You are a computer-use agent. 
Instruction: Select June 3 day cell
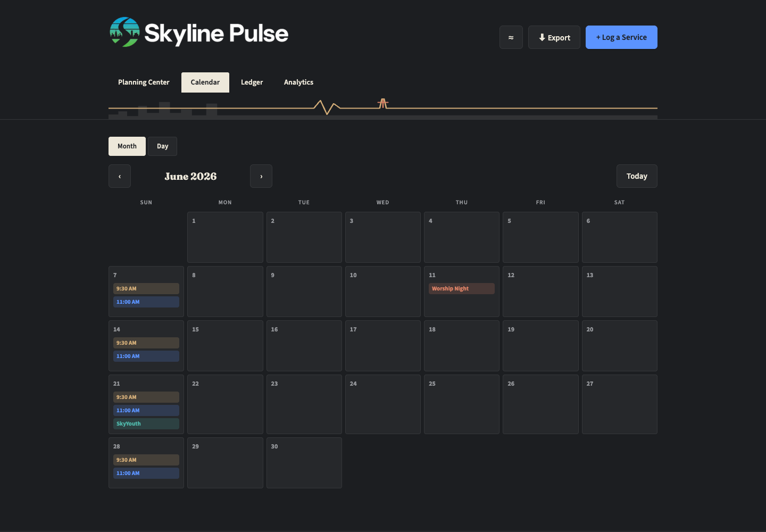383,237
